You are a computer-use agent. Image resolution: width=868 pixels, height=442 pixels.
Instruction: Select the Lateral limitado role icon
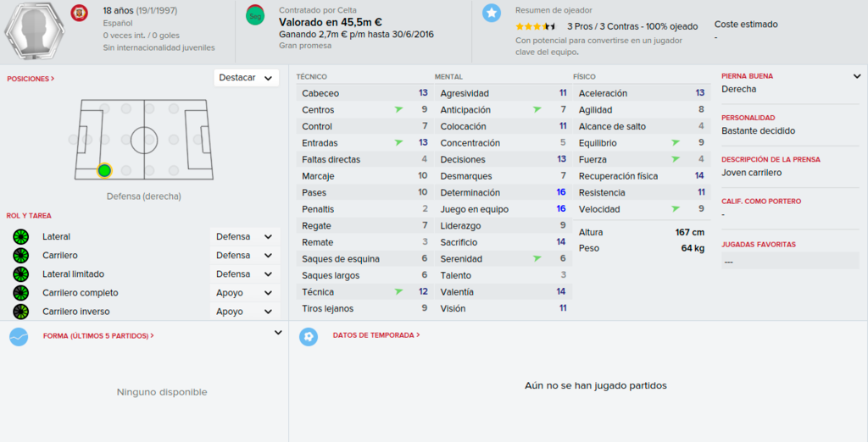(20, 273)
